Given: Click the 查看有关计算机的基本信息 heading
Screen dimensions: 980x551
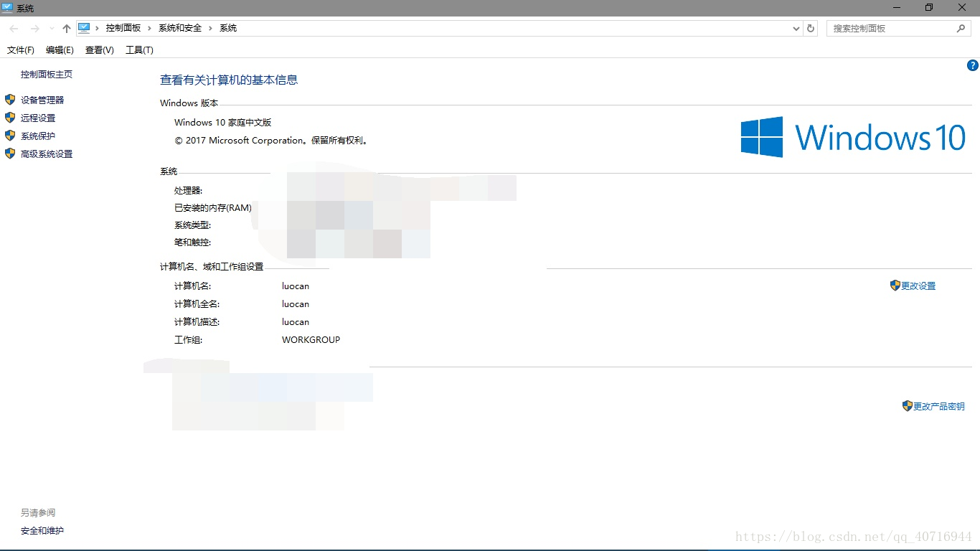Looking at the screenshot, I should coord(229,80).
